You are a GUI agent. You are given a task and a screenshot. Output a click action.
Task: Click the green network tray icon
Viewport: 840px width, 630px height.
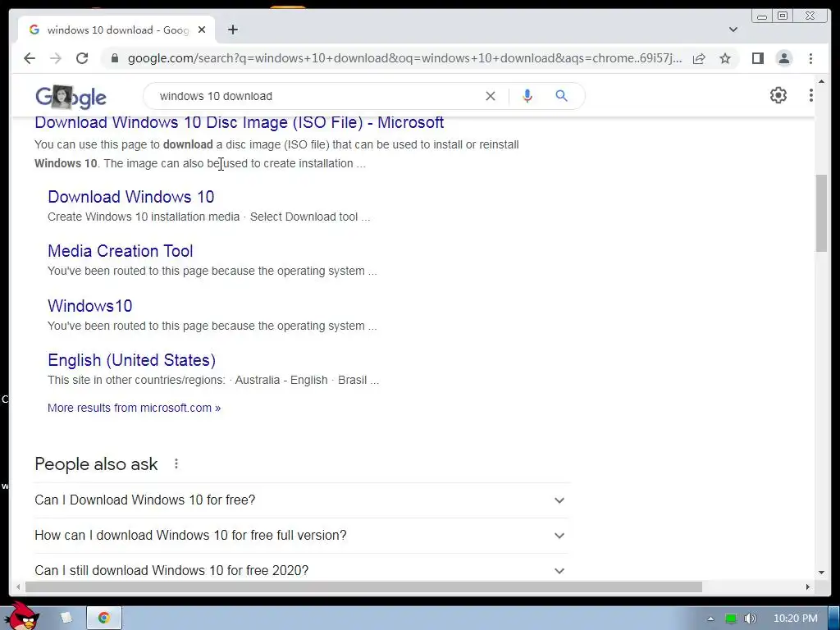[731, 619]
